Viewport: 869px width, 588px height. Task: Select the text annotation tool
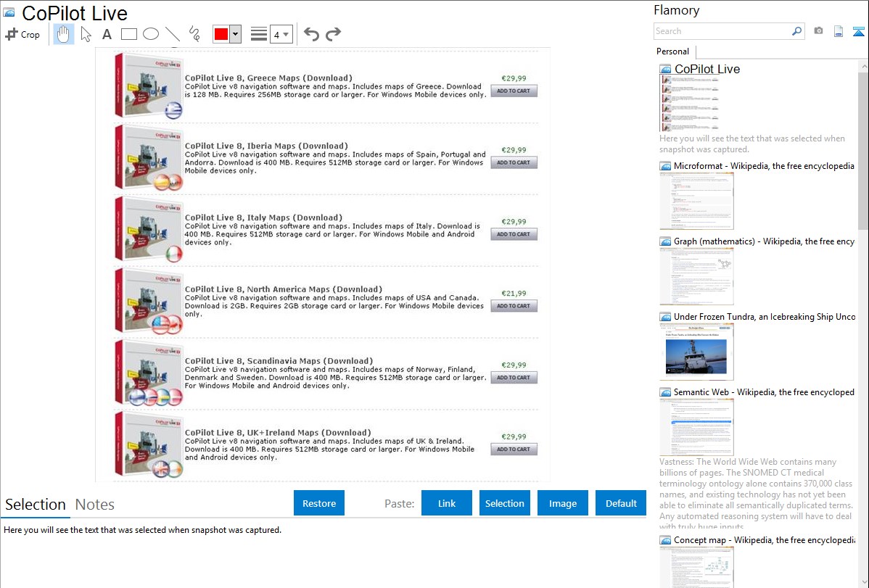107,34
